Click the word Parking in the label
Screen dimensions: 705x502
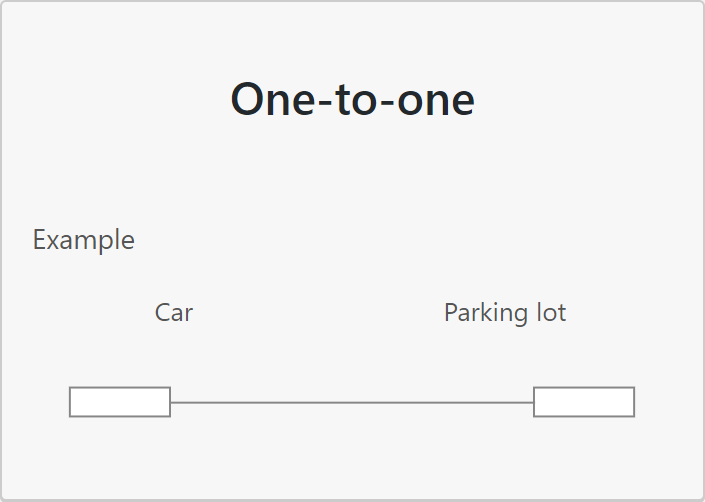coord(486,313)
